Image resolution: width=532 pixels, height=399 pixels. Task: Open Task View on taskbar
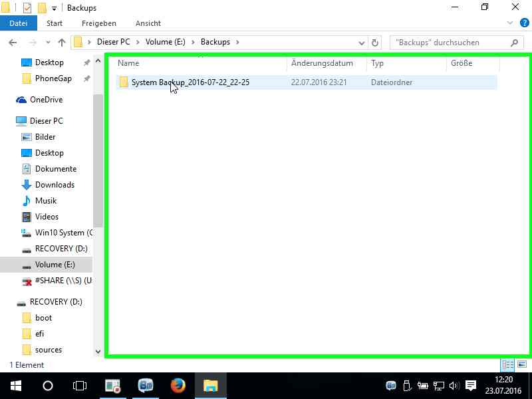[80, 386]
